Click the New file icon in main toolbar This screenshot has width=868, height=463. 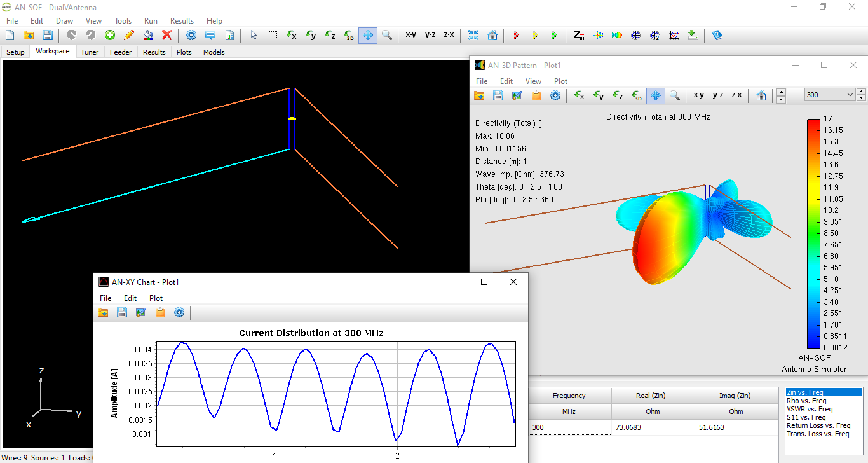coord(10,36)
